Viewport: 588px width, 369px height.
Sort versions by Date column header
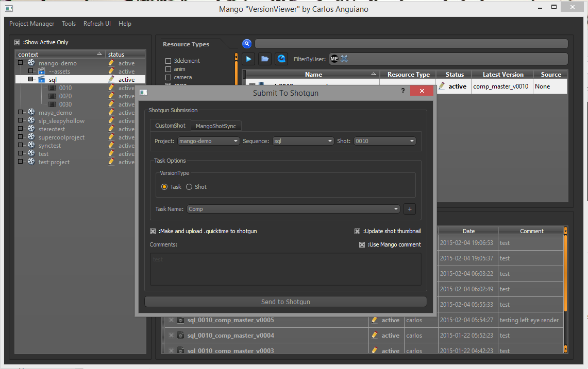point(468,231)
